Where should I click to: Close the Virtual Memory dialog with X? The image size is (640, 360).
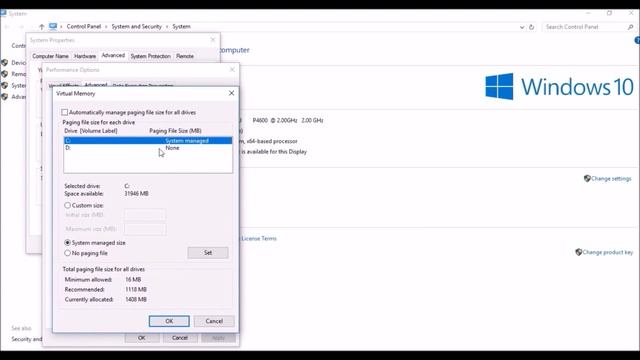point(231,93)
